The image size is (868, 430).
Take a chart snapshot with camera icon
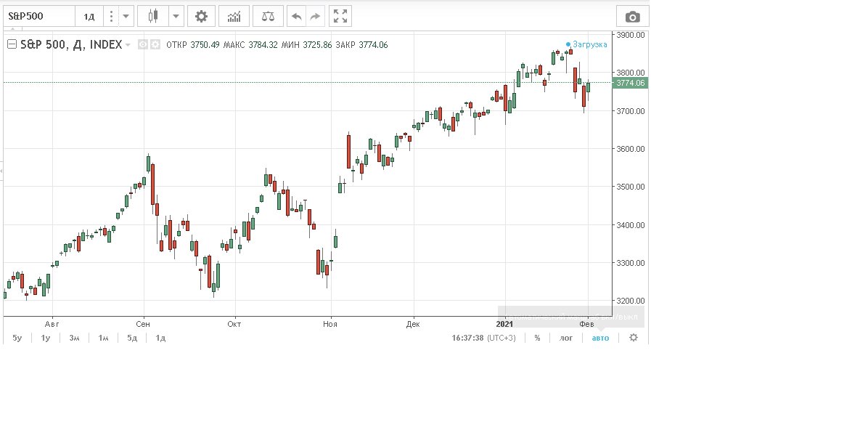coord(632,17)
